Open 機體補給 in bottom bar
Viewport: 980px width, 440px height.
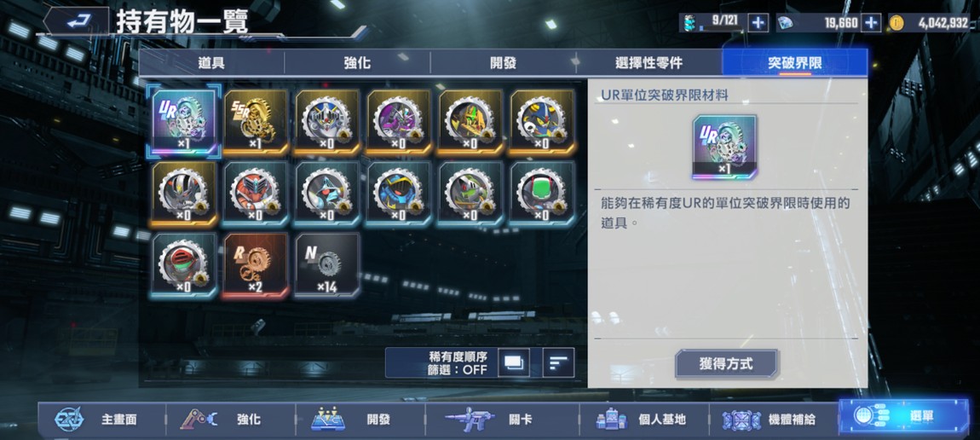point(774,420)
